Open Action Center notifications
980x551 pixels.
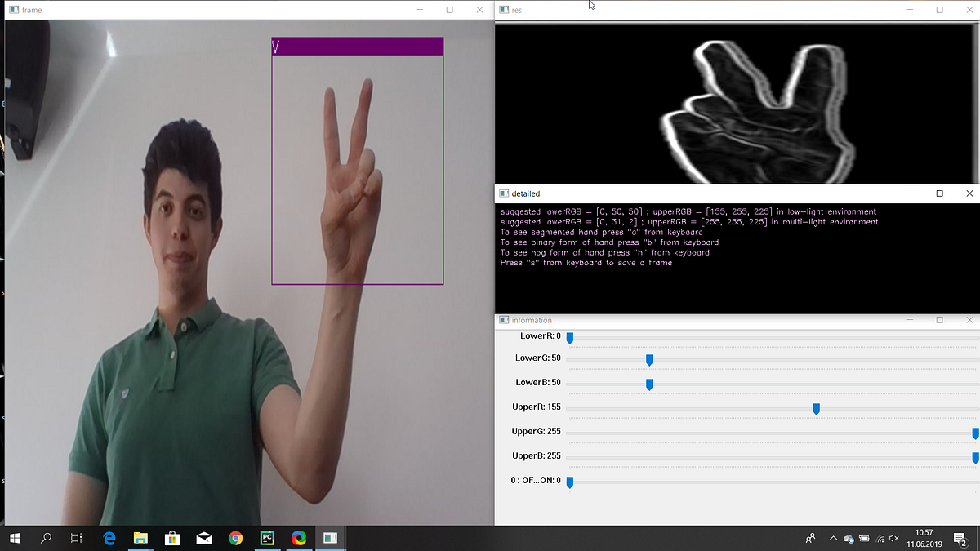click(961, 539)
